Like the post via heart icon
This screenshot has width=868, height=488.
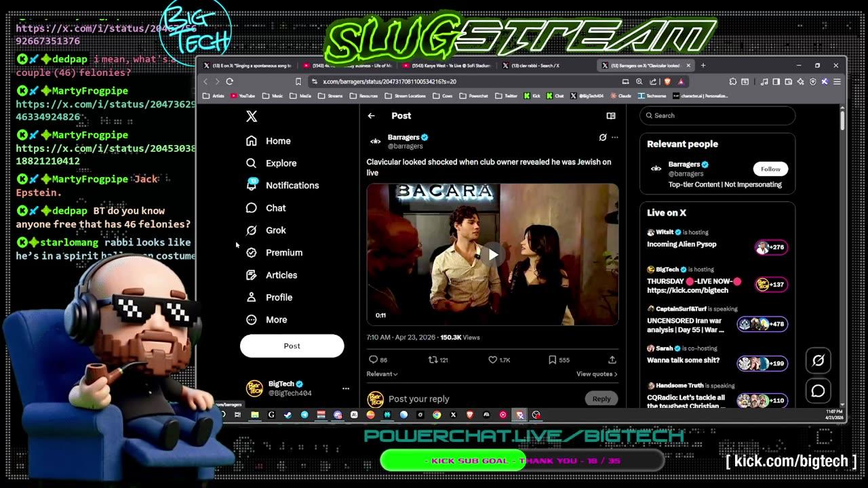pos(493,360)
